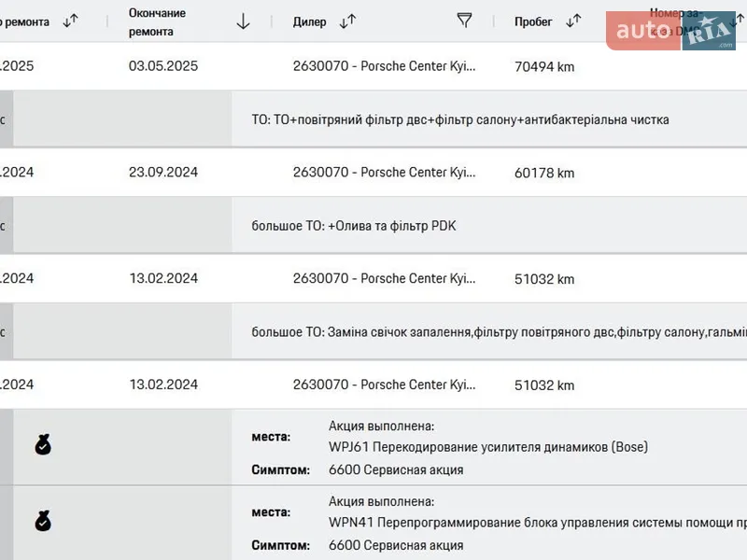Click the money bag icon for WPJ61 action

tap(43, 444)
